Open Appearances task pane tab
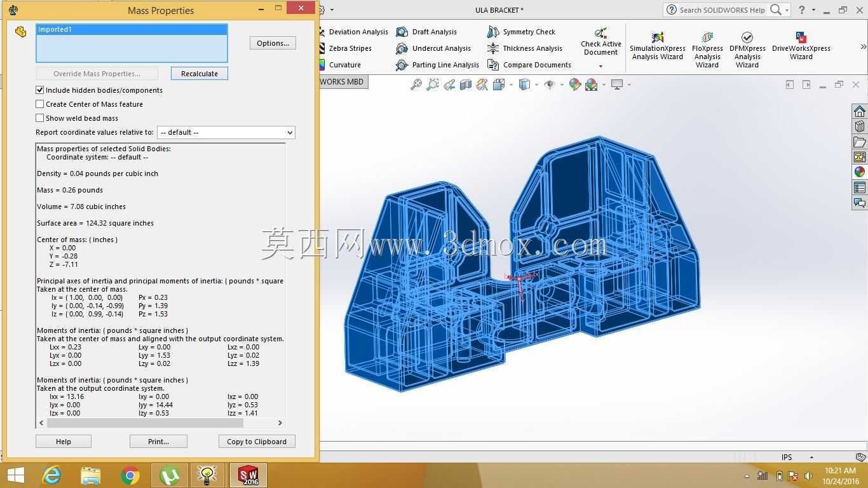 (860, 172)
